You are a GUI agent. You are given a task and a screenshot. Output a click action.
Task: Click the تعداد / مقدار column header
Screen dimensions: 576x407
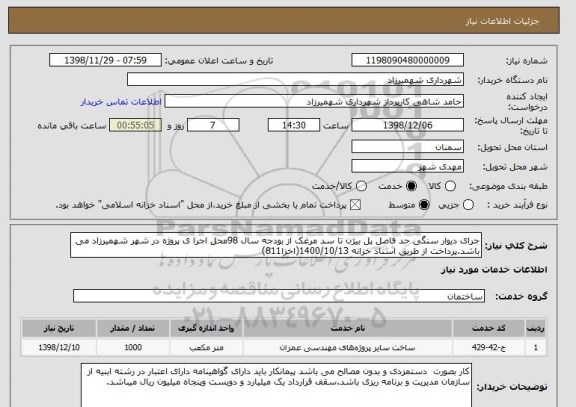[133, 328]
